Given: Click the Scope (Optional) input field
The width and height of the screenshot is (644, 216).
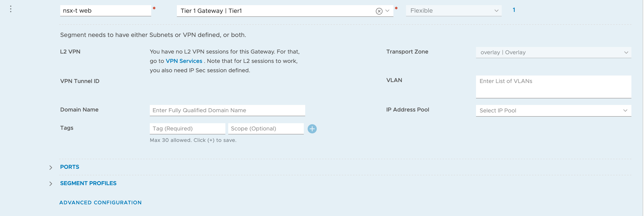Looking at the screenshot, I should pyautogui.click(x=266, y=129).
